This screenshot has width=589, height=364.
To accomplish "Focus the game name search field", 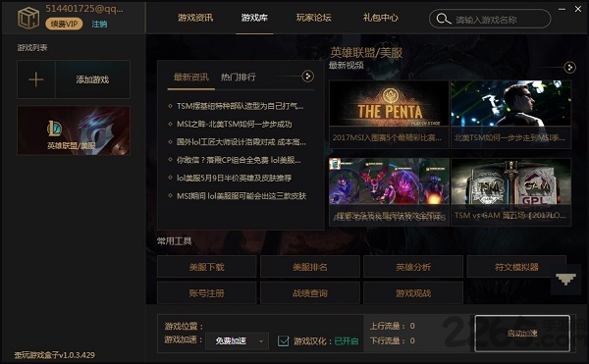I will tap(490, 19).
